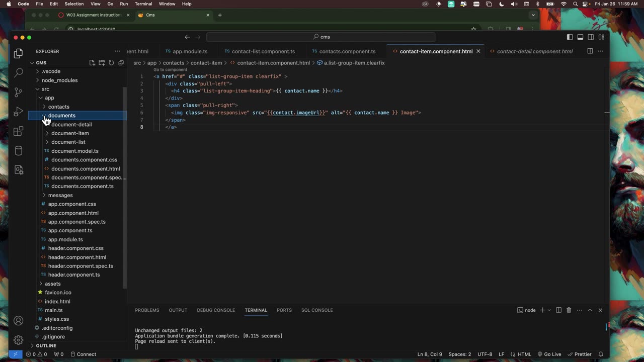Split the terminal panel
Viewport: 644px width, 362px height.
coord(558,310)
